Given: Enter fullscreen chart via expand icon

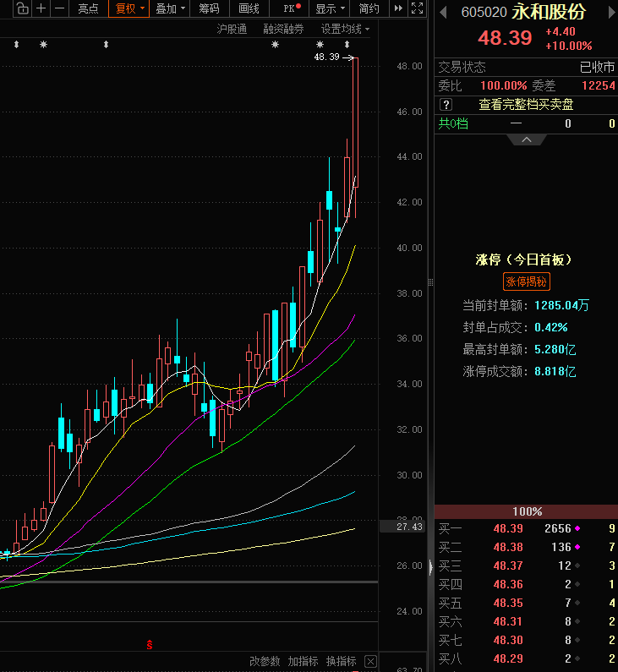Looking at the screenshot, I should pyautogui.click(x=417, y=8).
